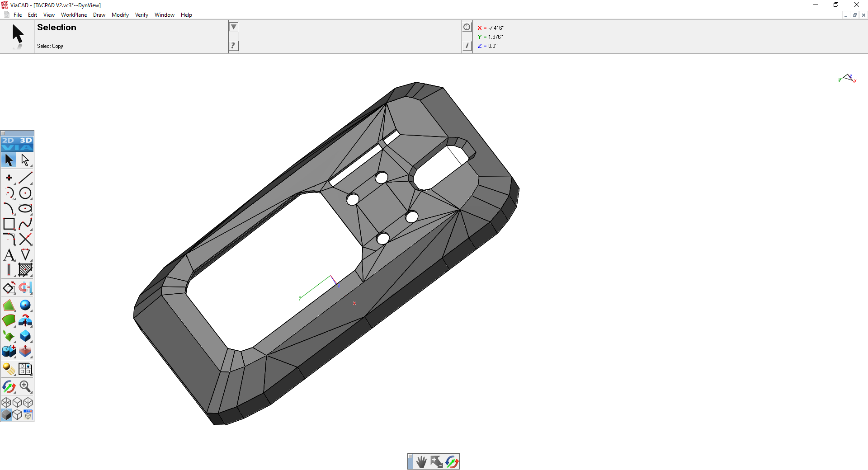868x470 pixels.
Task: Select the push/pull face extrude tool
Action: click(x=25, y=352)
